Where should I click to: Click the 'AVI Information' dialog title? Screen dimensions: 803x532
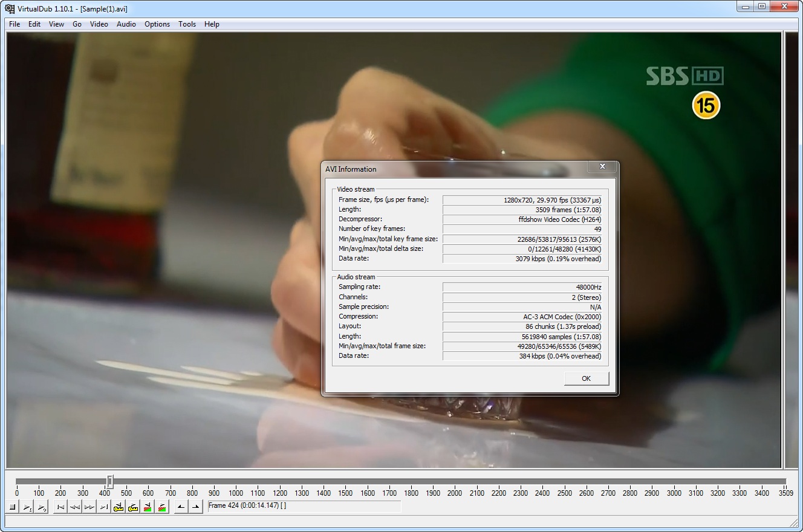pyautogui.click(x=351, y=169)
